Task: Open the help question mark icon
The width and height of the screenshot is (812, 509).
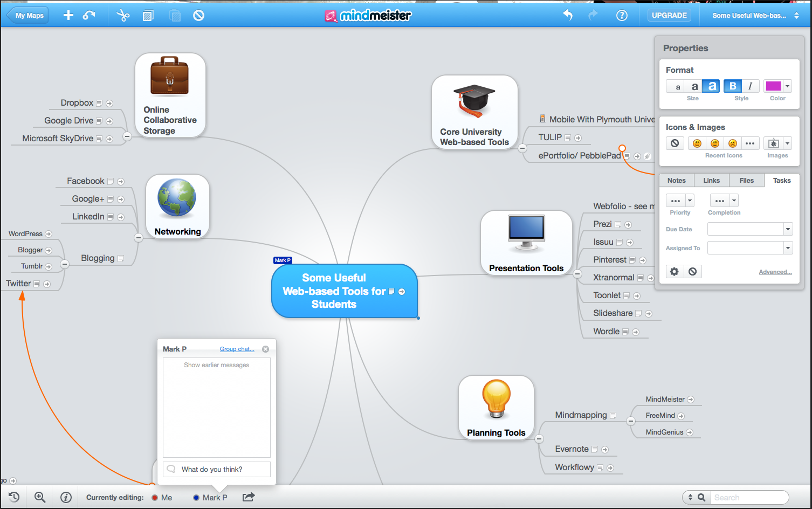Action: pos(622,16)
